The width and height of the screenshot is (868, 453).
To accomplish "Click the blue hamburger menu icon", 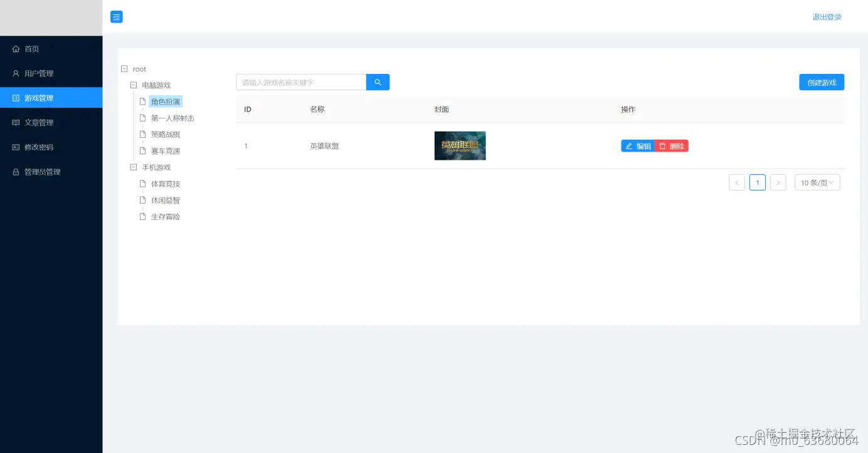I will [116, 17].
